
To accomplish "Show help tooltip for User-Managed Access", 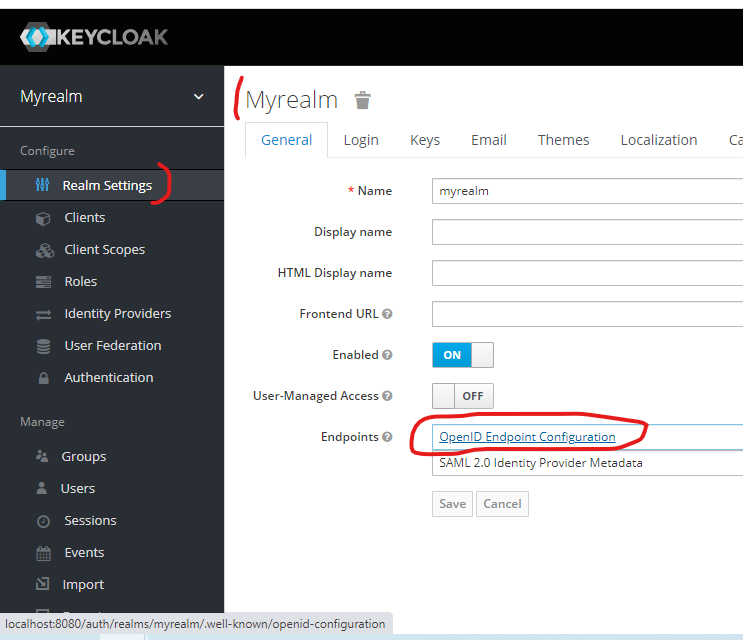I will point(387,396).
